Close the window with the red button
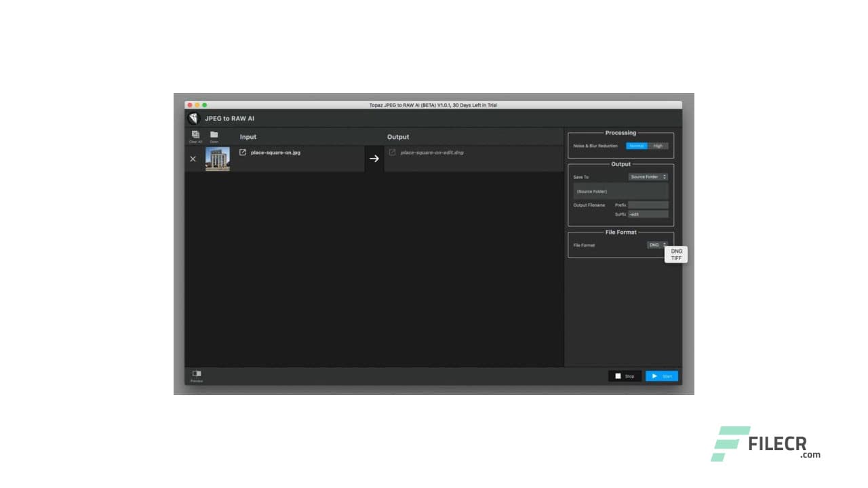Image resolution: width=868 pixels, height=488 pixels. pos(190,105)
